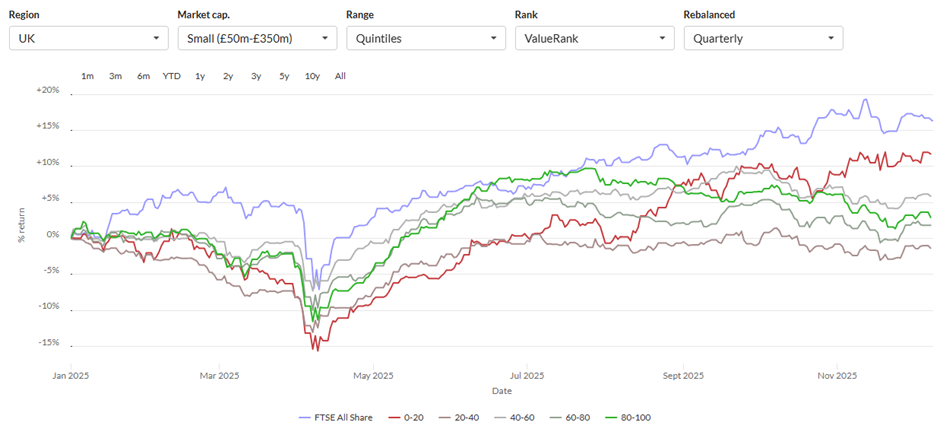The width and height of the screenshot is (940, 435).
Task: Toggle the 80-100 quintile legend series
Action: point(629,418)
